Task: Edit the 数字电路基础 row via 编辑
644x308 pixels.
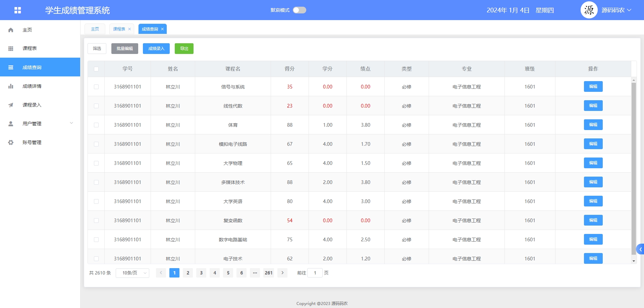Action: click(593, 239)
